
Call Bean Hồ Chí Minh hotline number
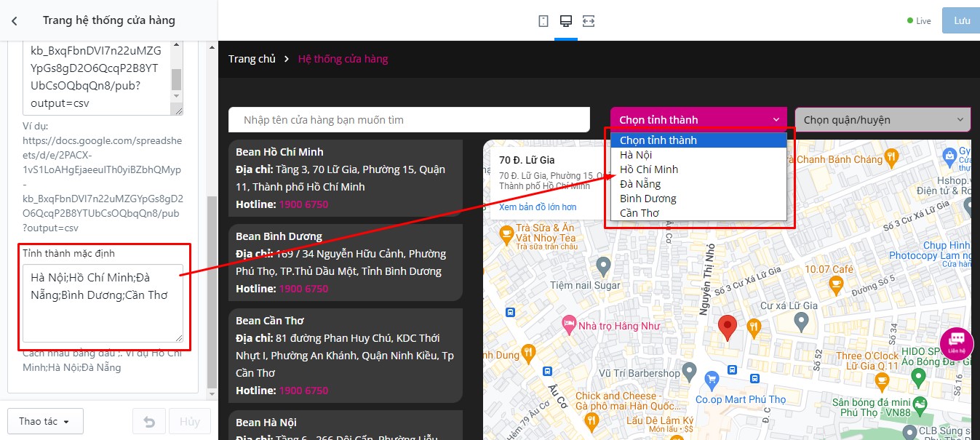[x=303, y=204]
